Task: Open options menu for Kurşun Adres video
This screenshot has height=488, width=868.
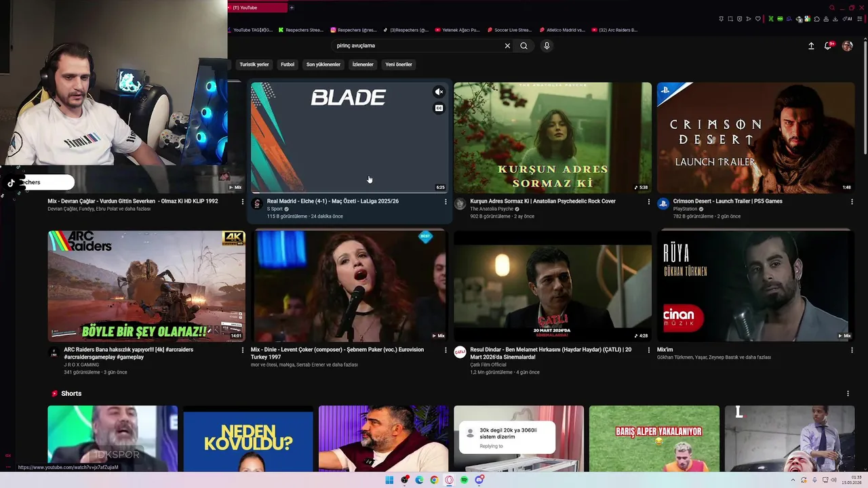Action: click(649, 201)
